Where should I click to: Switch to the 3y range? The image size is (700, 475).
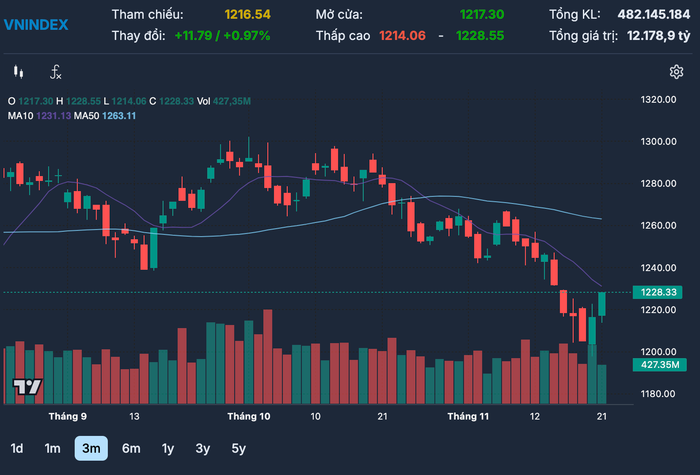(203, 448)
